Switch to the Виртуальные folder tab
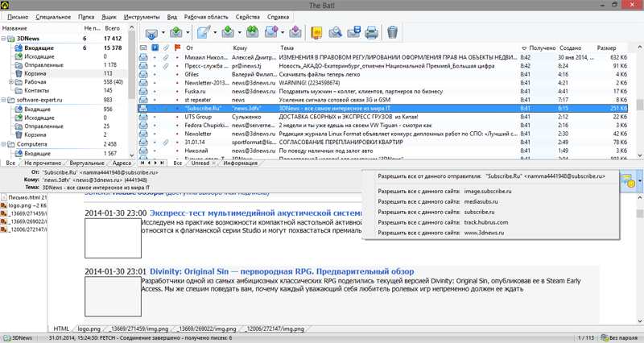This screenshot has width=644, height=343. [x=87, y=163]
